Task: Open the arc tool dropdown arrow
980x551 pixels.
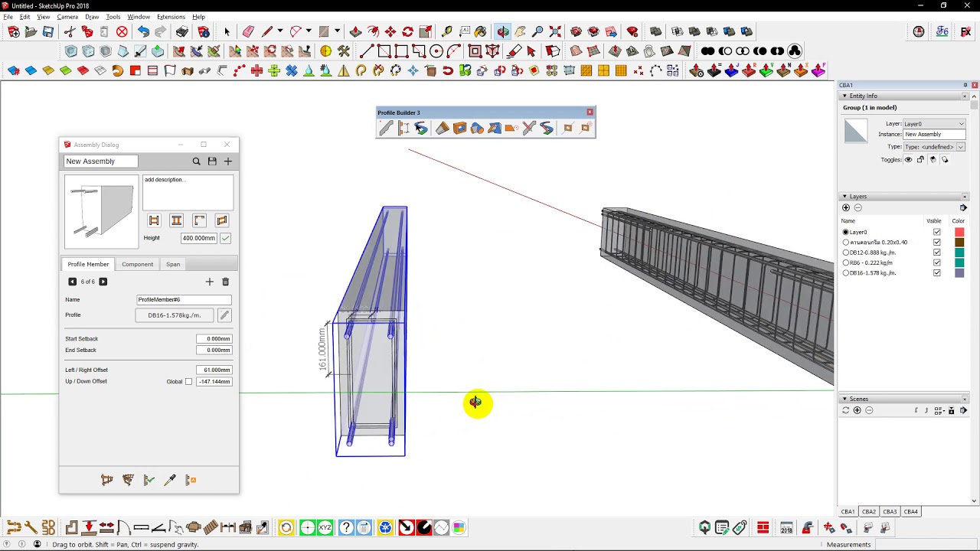Action: coord(309,31)
